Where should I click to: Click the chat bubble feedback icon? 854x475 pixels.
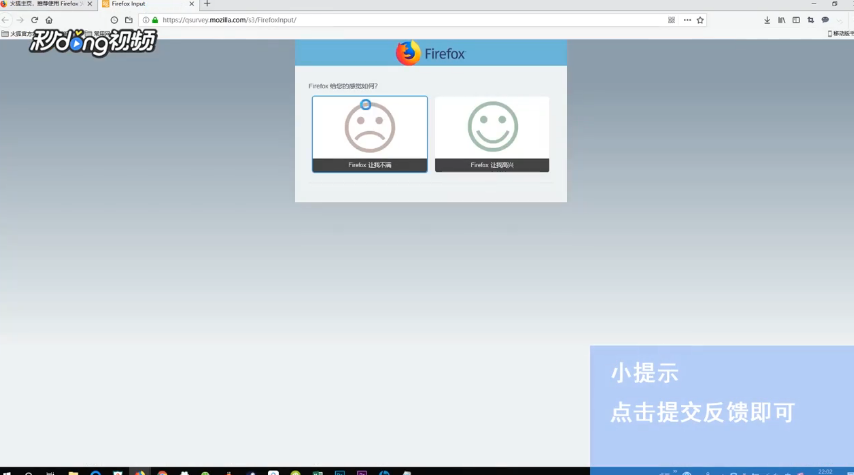click(x=826, y=20)
